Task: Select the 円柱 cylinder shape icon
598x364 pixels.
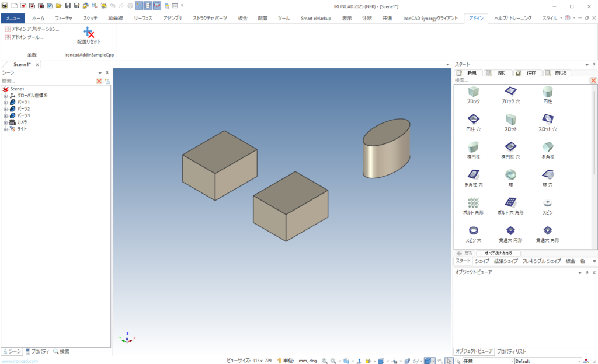Action: (x=547, y=92)
